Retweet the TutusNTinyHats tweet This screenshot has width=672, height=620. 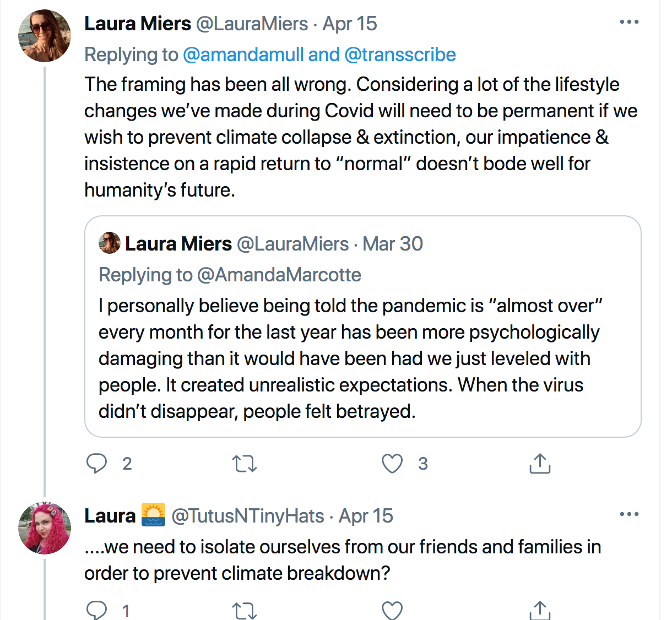tap(245, 610)
